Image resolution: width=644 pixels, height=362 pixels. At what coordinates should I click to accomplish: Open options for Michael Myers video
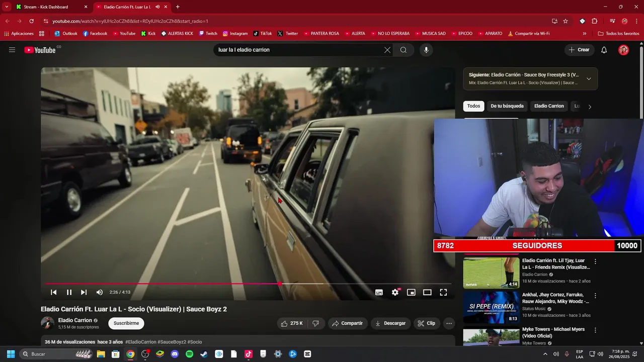pos(595,330)
